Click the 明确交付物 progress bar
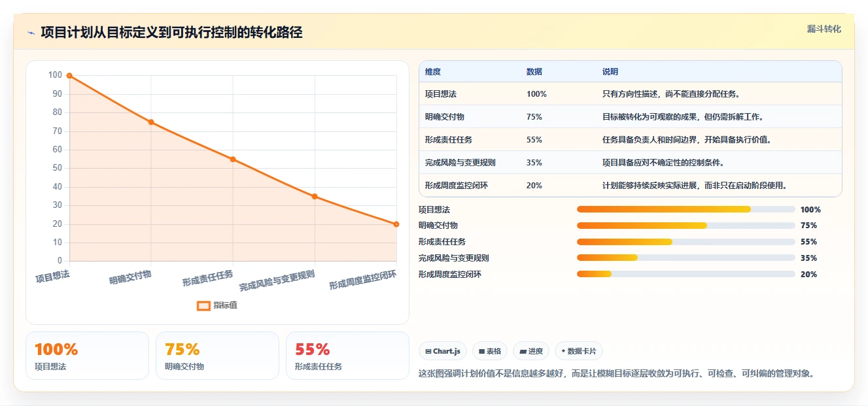Screen dimensions: 868x406 tap(686, 226)
